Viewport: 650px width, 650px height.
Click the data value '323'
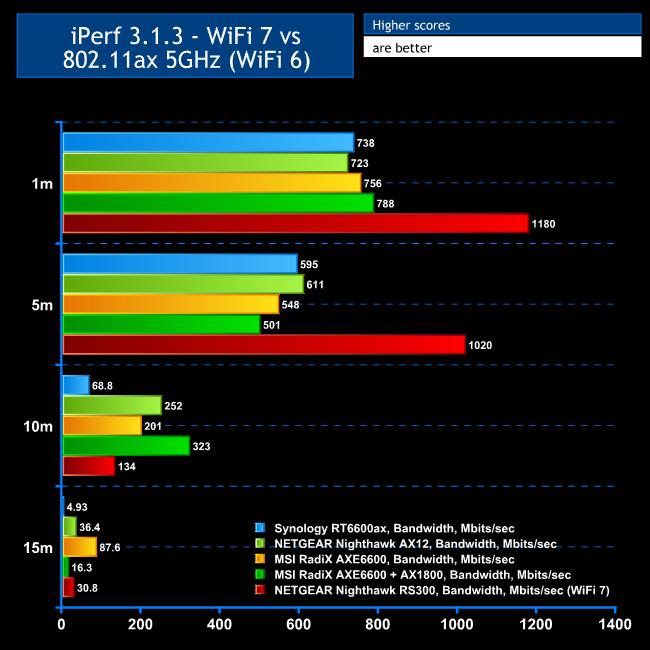[x=201, y=446]
